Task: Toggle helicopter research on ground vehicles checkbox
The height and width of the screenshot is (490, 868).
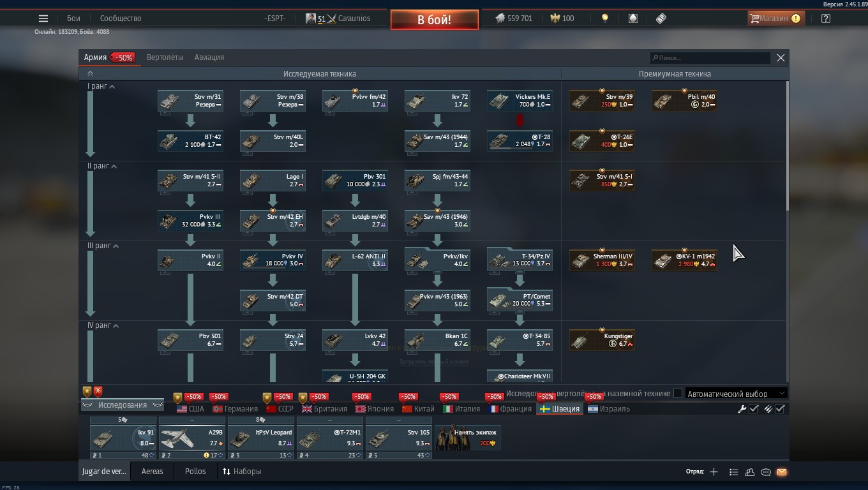Action: point(678,394)
